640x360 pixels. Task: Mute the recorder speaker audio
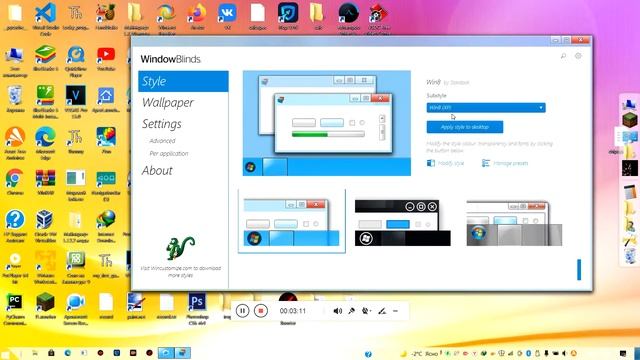[338, 311]
